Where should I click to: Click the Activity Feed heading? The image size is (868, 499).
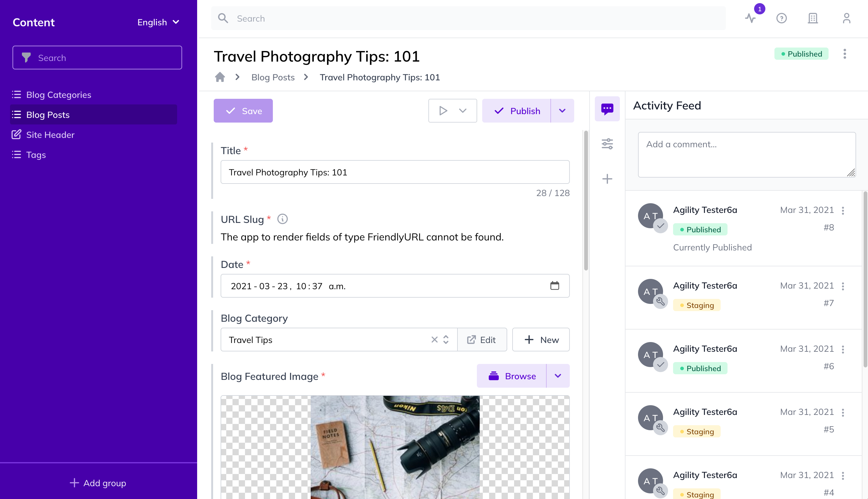667,106
